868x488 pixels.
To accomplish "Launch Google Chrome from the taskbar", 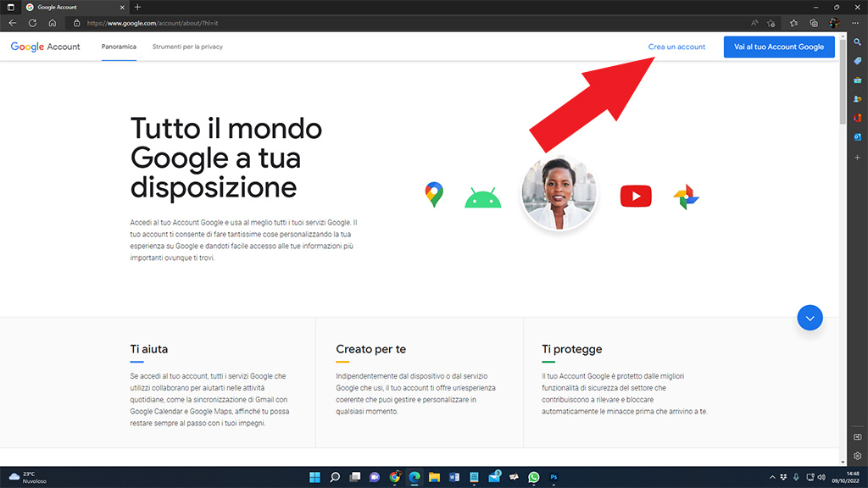I will tap(395, 477).
